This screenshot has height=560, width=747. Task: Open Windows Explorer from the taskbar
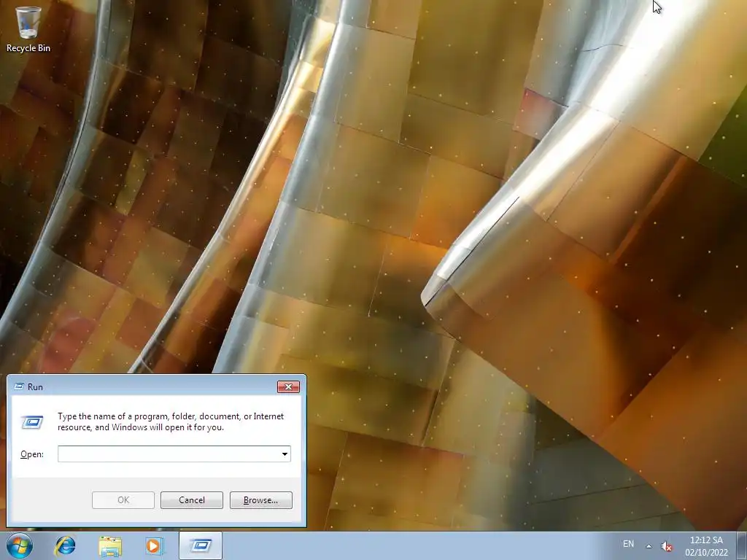click(x=110, y=545)
